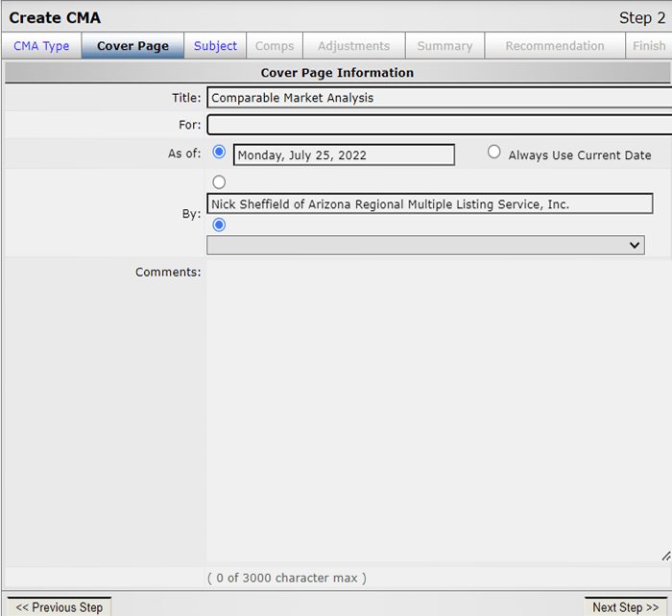
Task: Go to Previous Step
Action: tap(60, 607)
